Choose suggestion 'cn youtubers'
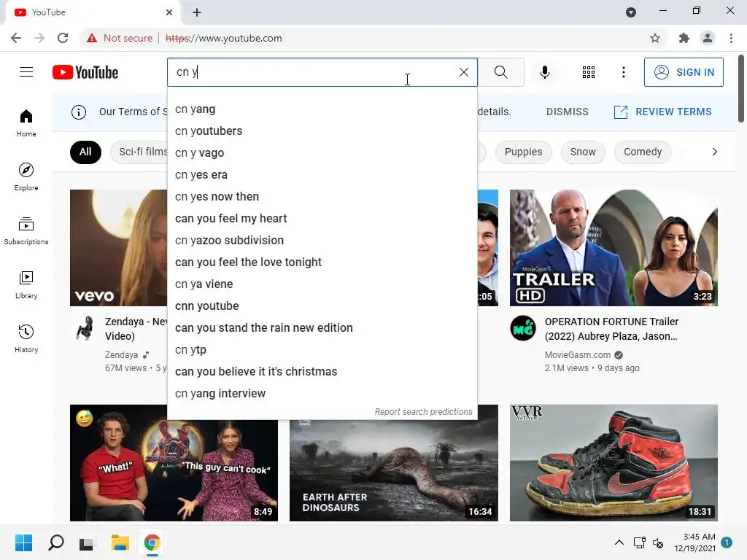Screen dimensions: 747x560 click(322, 131)
